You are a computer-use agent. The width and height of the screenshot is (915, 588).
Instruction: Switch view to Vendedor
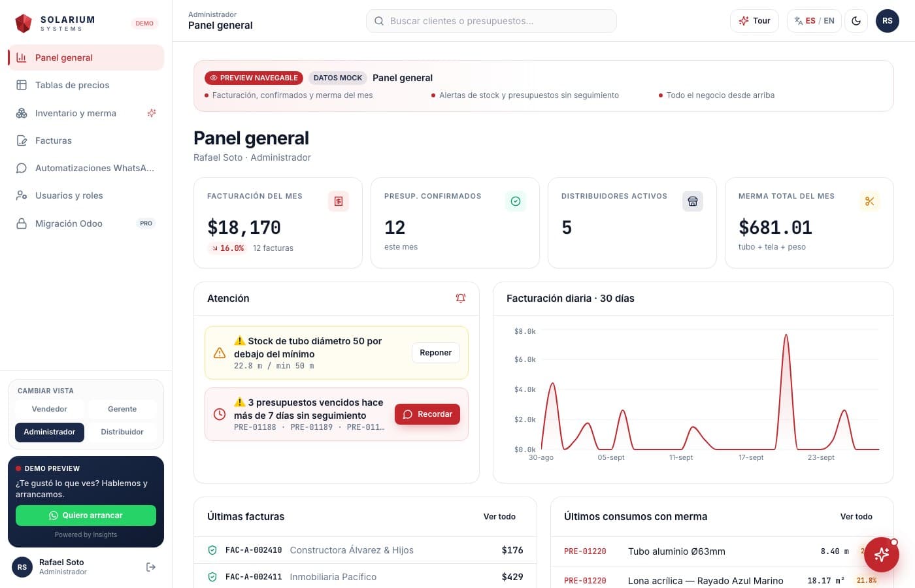click(50, 409)
